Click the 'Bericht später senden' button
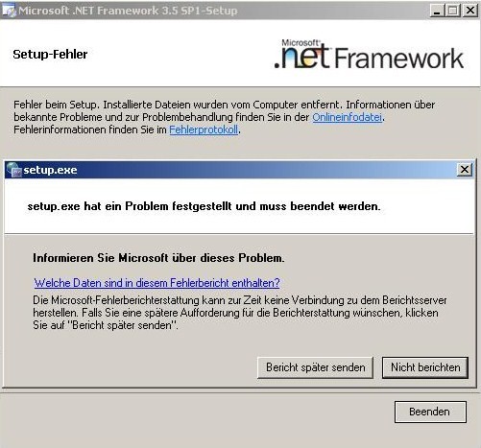Screen dimensions: 481x448 coord(315,367)
